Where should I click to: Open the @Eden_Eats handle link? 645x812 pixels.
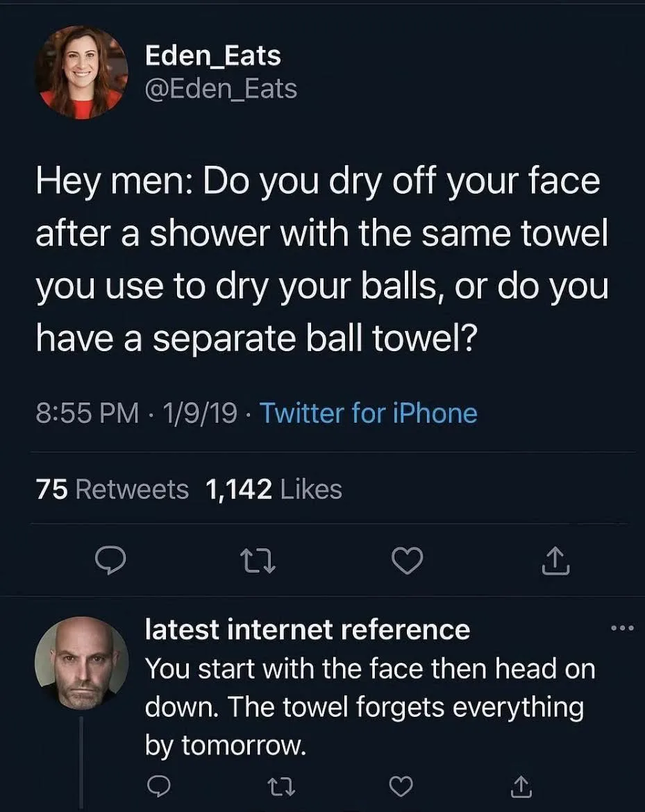[x=221, y=88]
